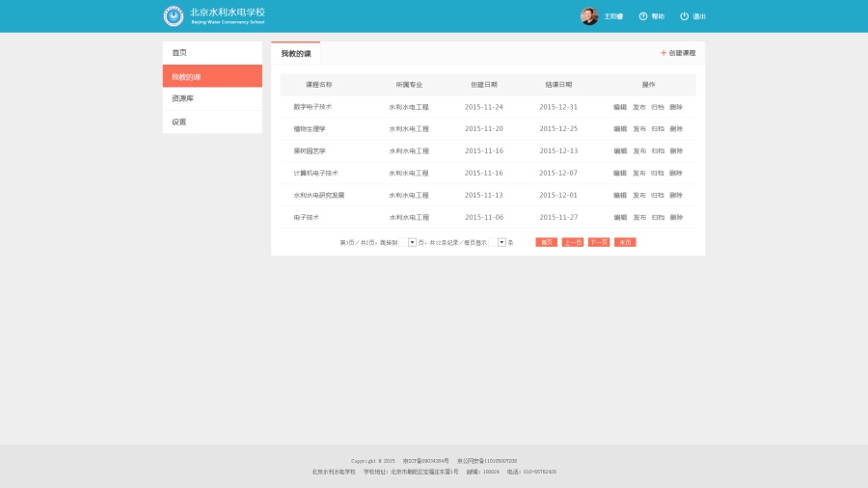The height and width of the screenshot is (488, 868).
Task: Click the question-mark 帮助 help icon
Action: click(642, 16)
